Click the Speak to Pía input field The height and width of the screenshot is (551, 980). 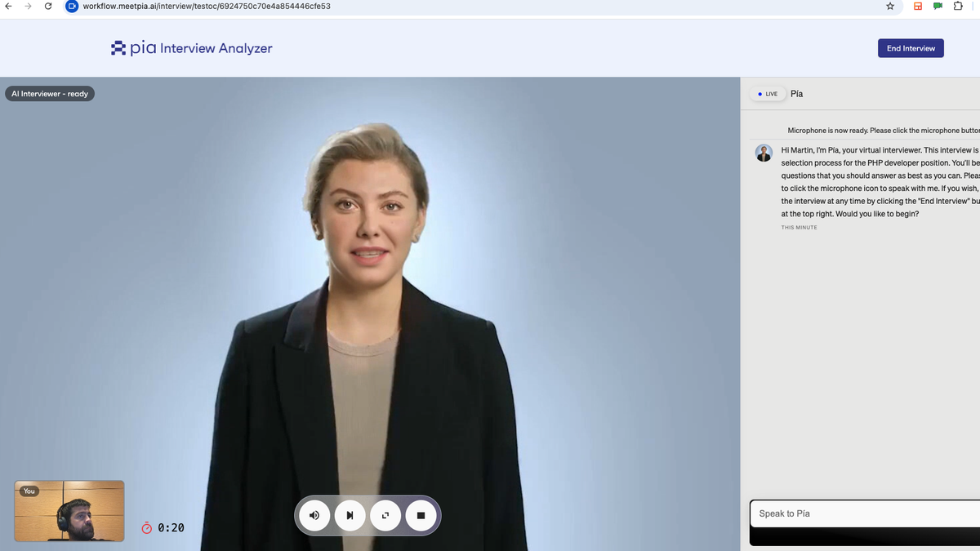click(x=864, y=513)
